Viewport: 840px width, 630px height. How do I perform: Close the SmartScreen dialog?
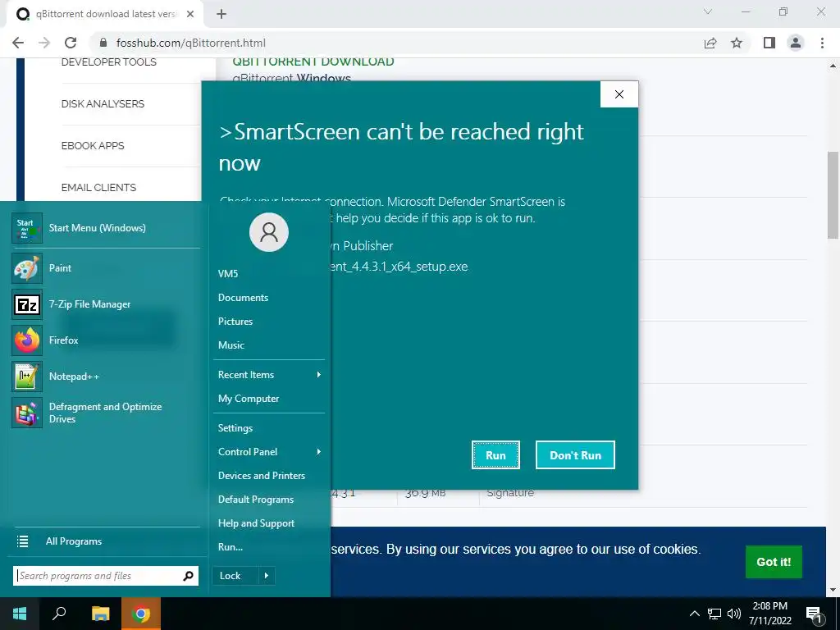coord(619,94)
